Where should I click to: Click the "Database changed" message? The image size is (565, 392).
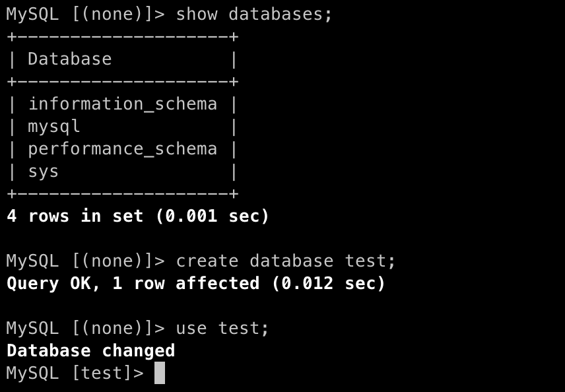coord(90,350)
